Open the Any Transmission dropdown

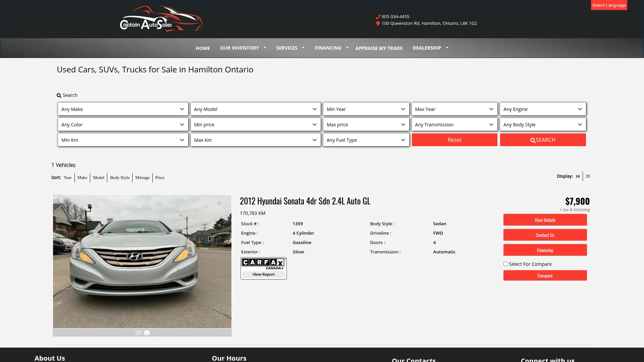point(454,124)
